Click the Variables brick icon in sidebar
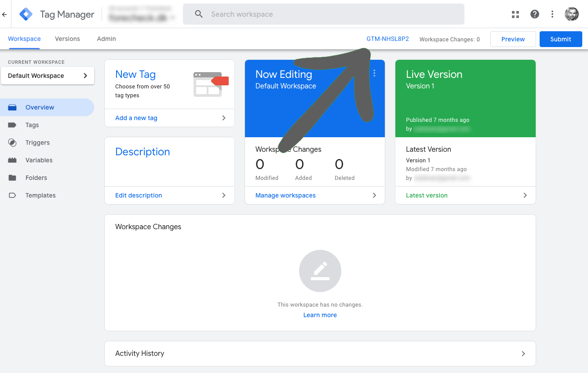The height and width of the screenshot is (373, 588). [12, 160]
